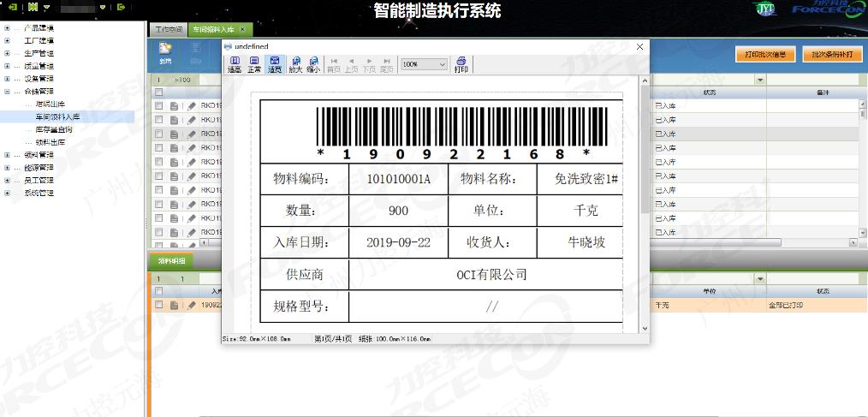This screenshot has width=868, height=417.
Task: Expand the 生产管理 tree node
Action: coord(7,53)
